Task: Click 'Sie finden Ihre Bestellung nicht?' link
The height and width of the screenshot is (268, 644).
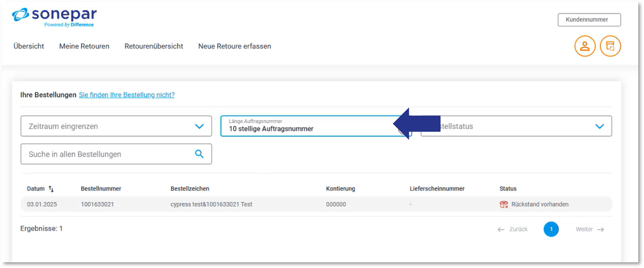Action: click(127, 95)
